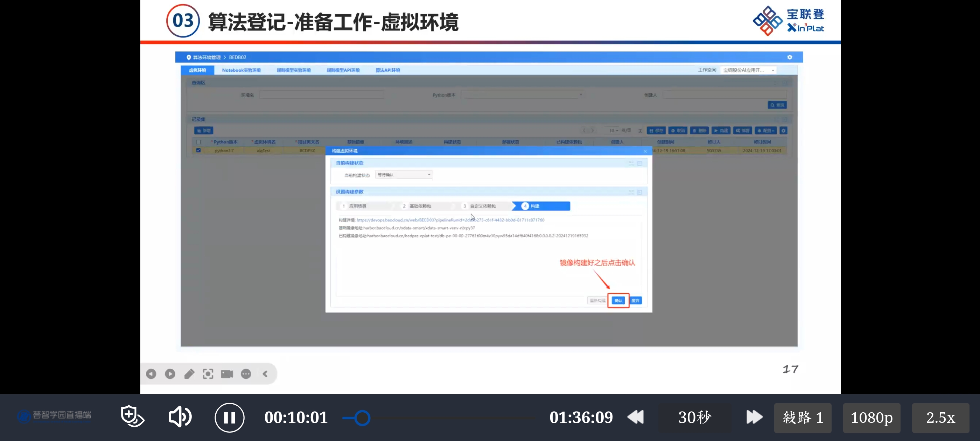Click the focus capture frame icon
The width and height of the screenshot is (980, 441).
pos(208,374)
